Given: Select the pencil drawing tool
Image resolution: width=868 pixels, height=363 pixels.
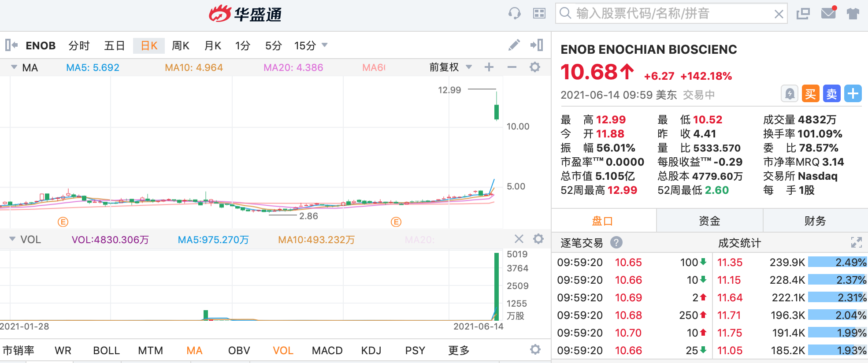Looking at the screenshot, I should point(514,45).
